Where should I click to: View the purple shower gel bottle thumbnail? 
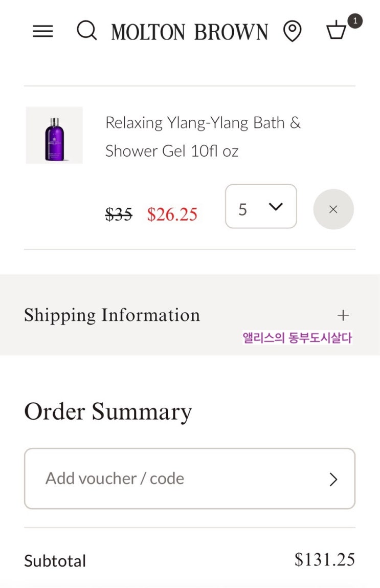(x=54, y=135)
